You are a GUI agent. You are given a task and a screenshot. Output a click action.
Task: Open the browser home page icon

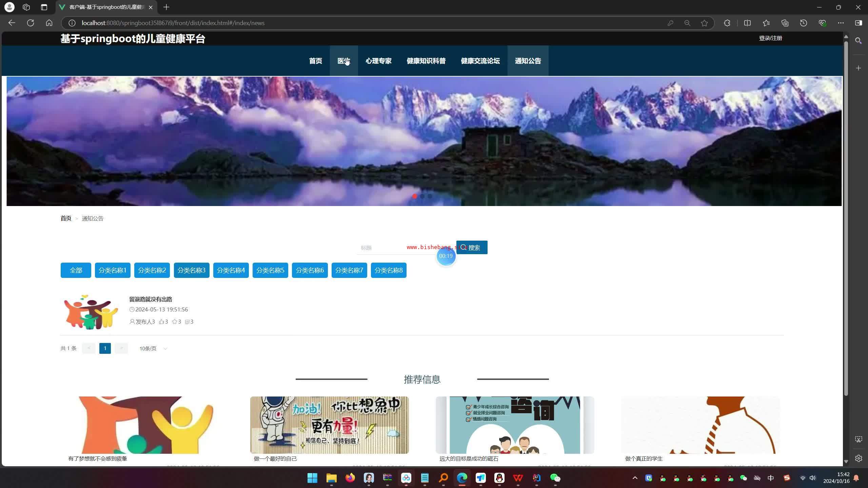(49, 23)
